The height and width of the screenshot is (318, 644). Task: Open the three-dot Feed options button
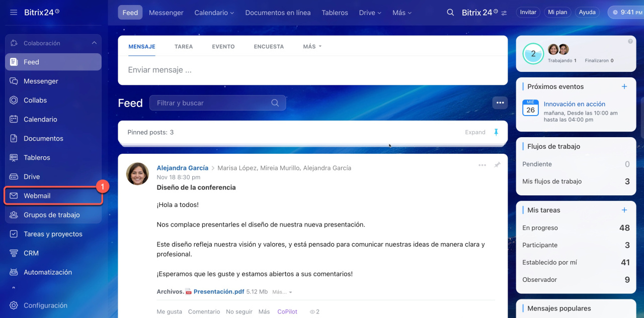(x=500, y=103)
